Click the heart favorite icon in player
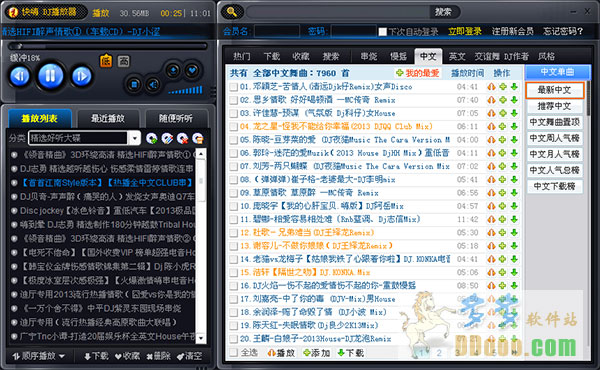This screenshot has height=370, width=600. pos(192,70)
